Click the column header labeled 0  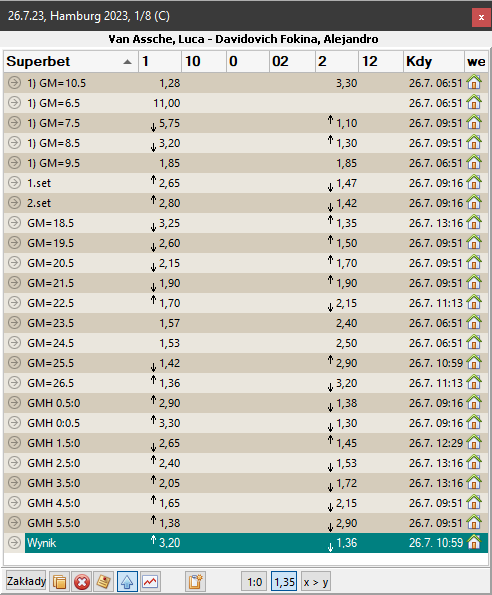pos(248,61)
